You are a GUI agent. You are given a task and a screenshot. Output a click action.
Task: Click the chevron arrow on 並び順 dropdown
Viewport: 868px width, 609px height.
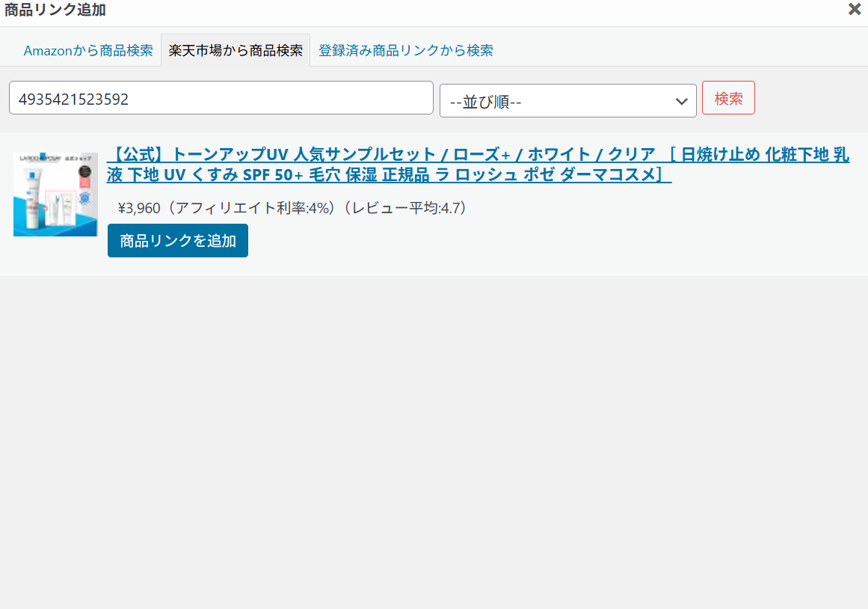click(x=681, y=102)
